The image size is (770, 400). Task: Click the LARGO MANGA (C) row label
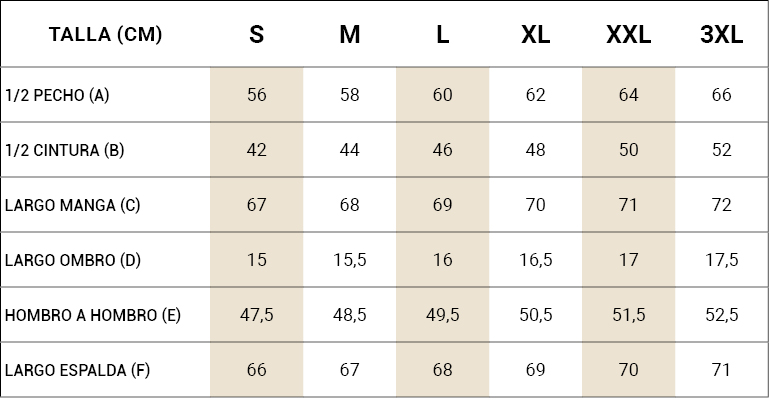click(x=72, y=205)
